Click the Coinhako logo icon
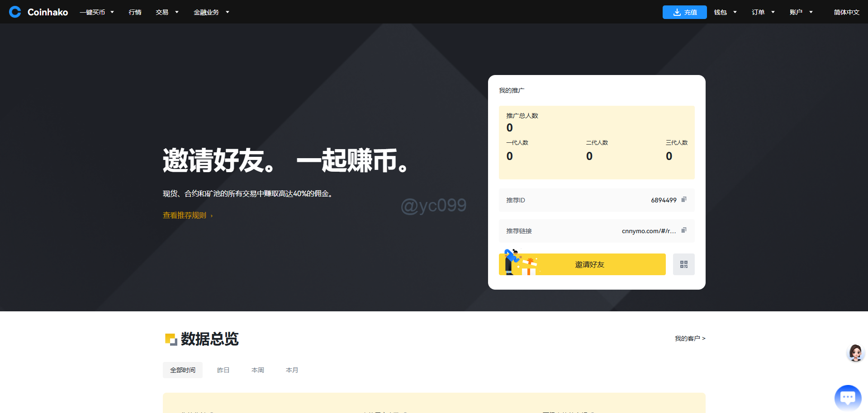This screenshot has height=413, width=868. (15, 12)
